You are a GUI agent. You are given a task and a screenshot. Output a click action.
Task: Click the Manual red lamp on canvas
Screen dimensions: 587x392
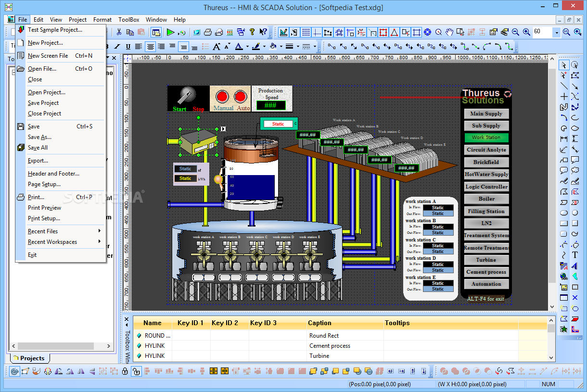tap(221, 96)
